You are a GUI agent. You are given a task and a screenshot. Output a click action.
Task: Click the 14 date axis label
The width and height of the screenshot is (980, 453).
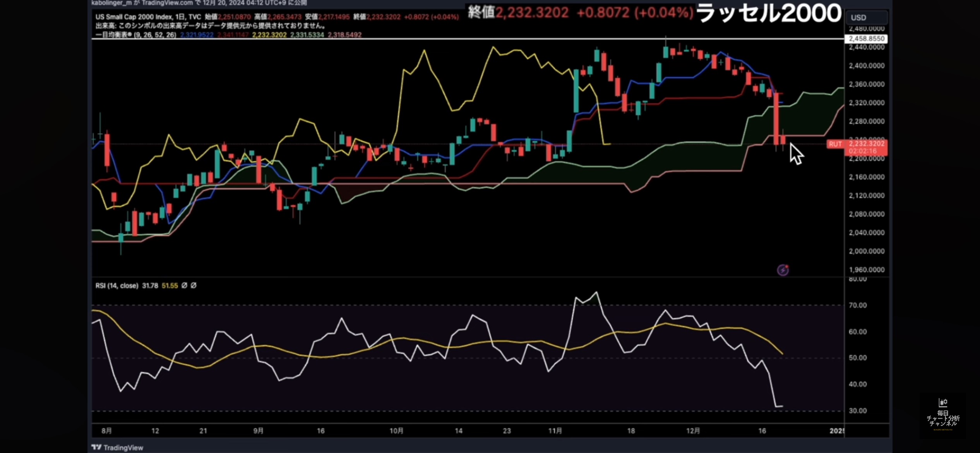[x=459, y=431]
